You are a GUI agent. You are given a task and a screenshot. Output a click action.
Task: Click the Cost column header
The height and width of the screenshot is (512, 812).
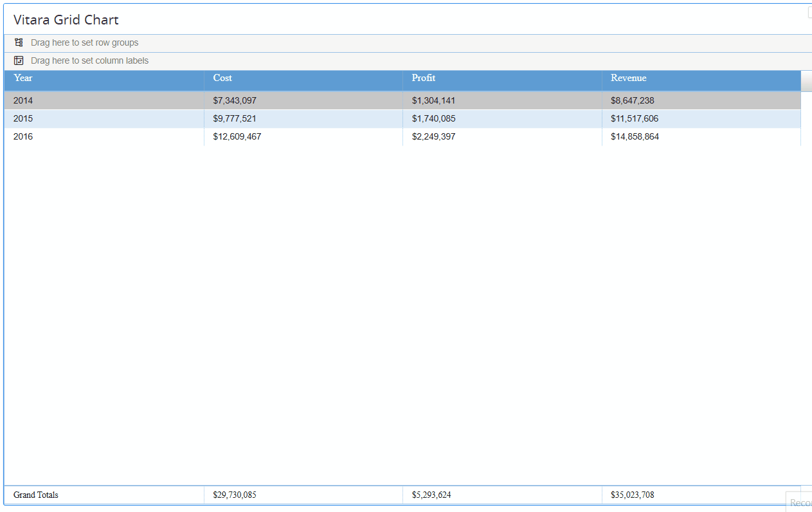pos(222,78)
